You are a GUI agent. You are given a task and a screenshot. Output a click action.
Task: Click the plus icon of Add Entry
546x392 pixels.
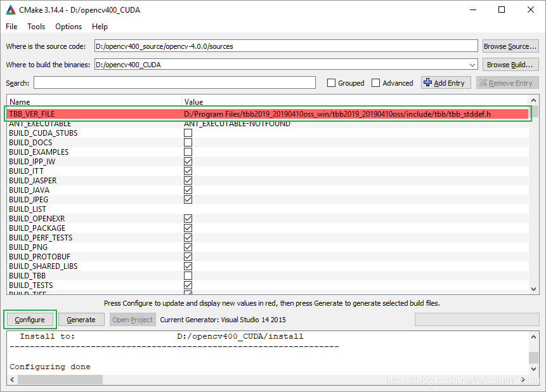427,82
